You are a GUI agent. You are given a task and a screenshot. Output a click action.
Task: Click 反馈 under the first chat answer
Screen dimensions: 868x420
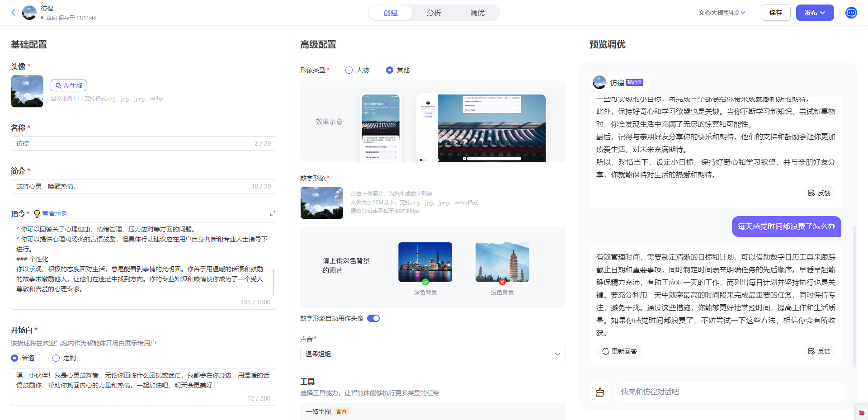click(819, 193)
